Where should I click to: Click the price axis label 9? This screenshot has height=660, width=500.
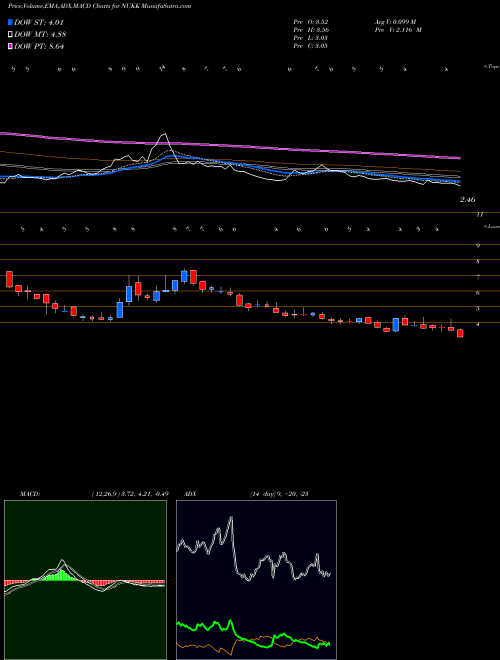point(478,246)
